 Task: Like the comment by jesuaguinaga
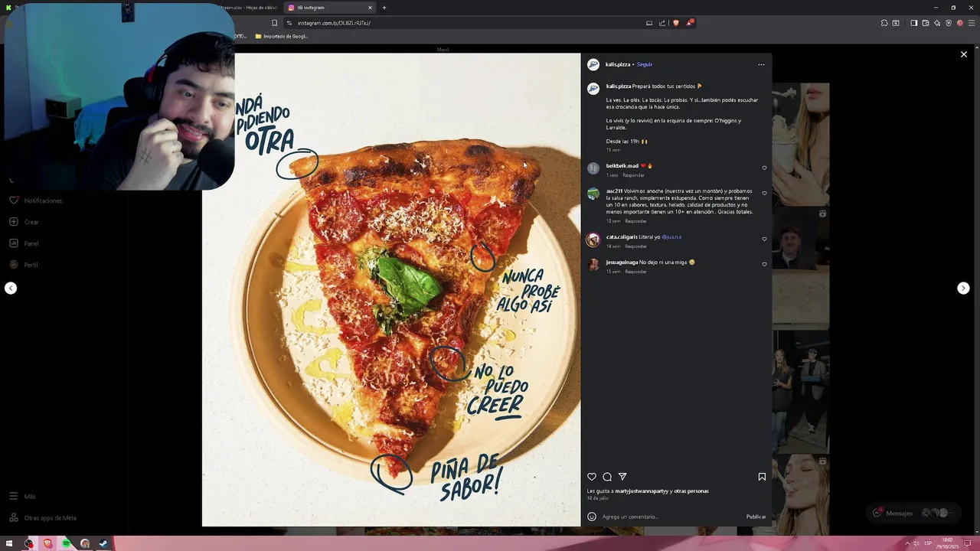764,264
